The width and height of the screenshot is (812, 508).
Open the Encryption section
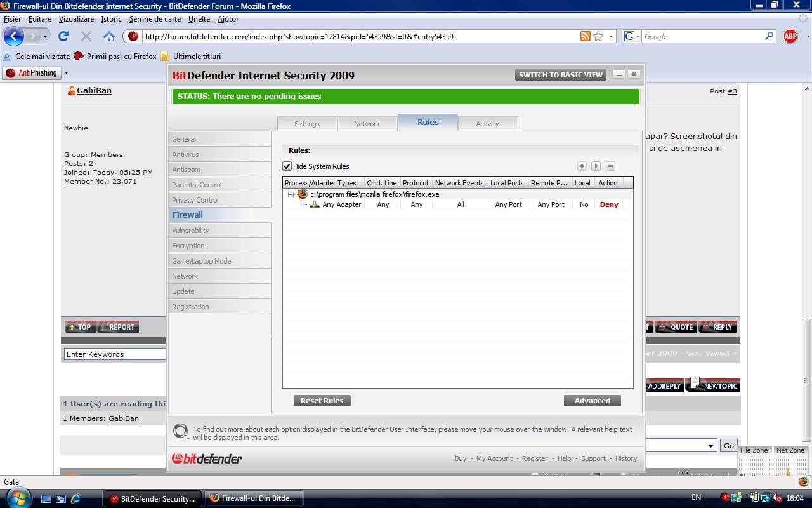(220, 246)
